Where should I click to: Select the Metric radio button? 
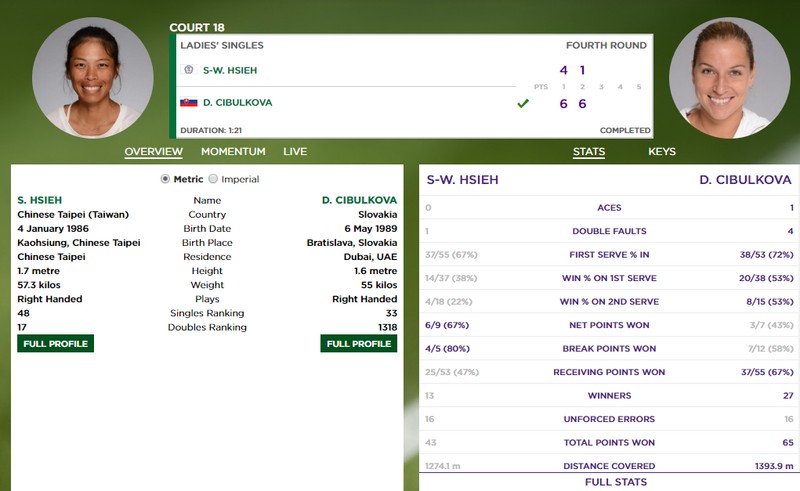[x=165, y=179]
